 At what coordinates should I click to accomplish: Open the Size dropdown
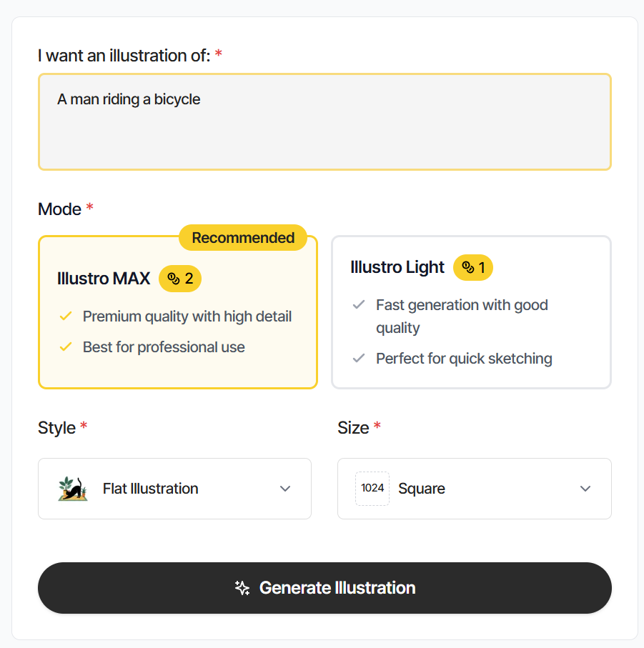click(x=475, y=489)
